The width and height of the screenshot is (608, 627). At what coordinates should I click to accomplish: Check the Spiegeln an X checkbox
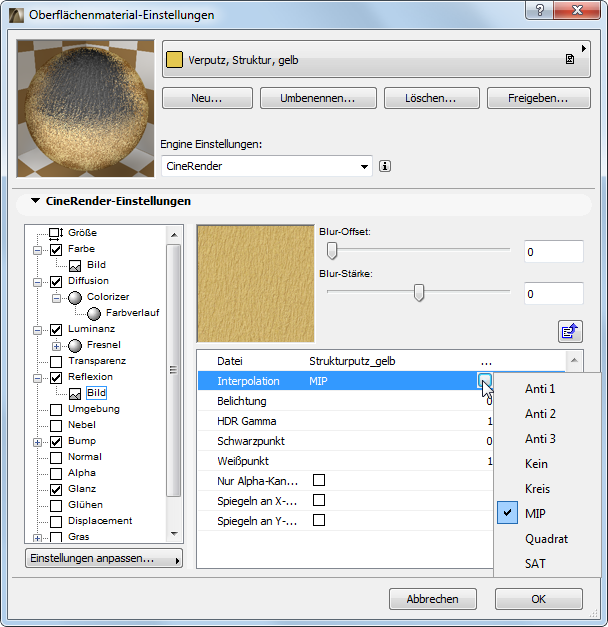(319, 500)
